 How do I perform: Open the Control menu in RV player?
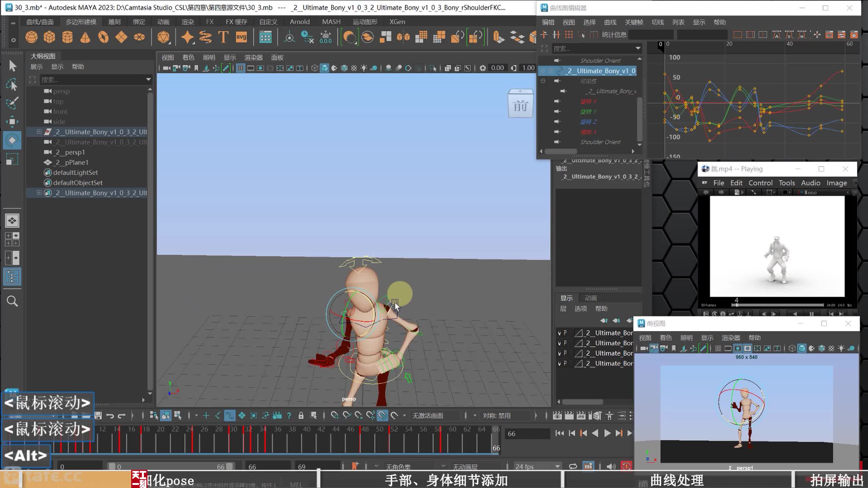pyautogui.click(x=760, y=183)
